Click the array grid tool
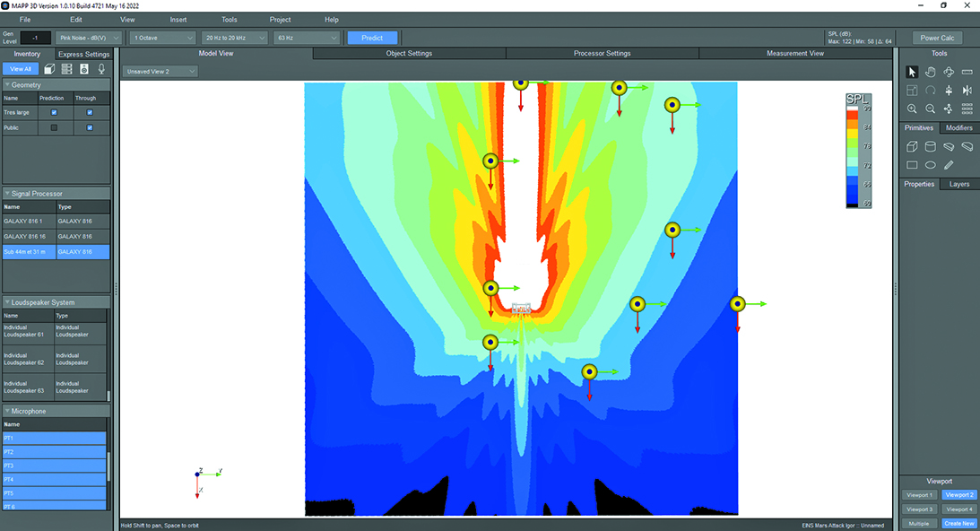The image size is (980, 531). pyautogui.click(x=967, y=109)
